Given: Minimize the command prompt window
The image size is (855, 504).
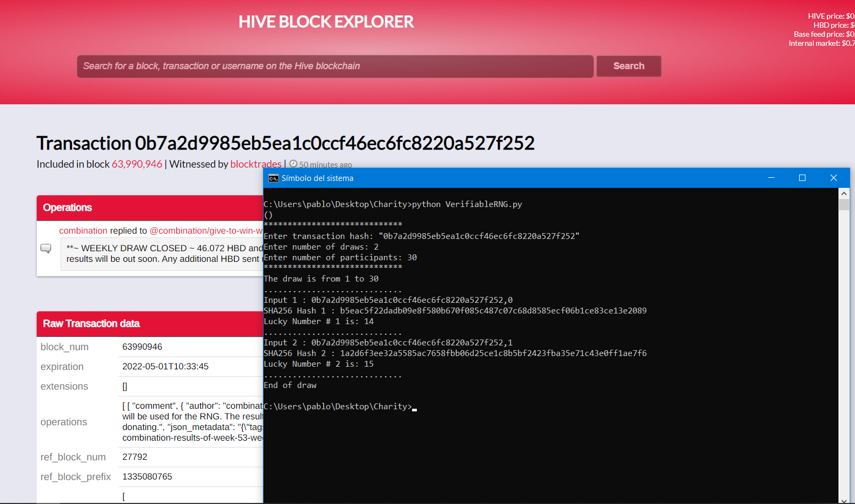Looking at the screenshot, I should pyautogui.click(x=771, y=178).
